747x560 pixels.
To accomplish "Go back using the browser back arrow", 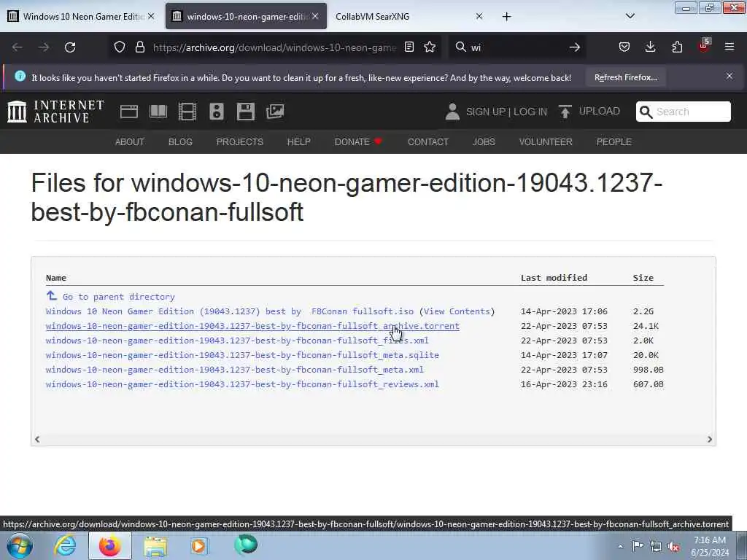I will (18, 47).
